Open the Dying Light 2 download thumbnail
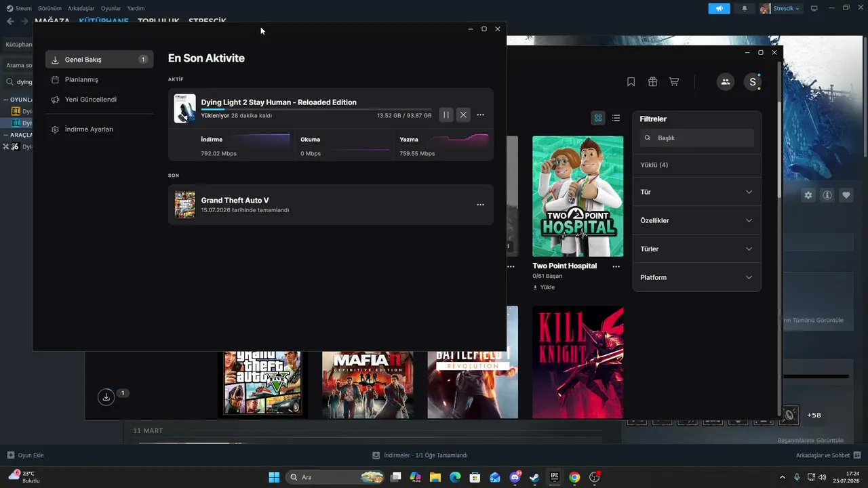This screenshot has height=488, width=868. [184, 108]
